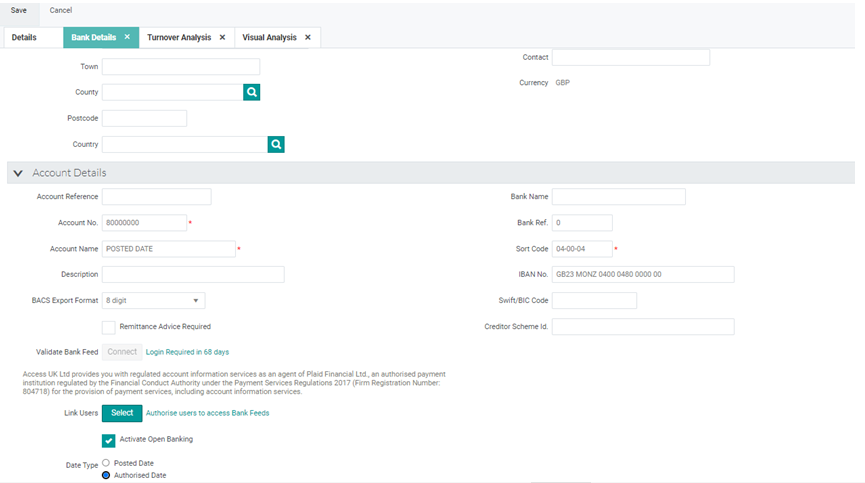
Task: Close the Visual Analysis tab
Action: click(x=308, y=37)
